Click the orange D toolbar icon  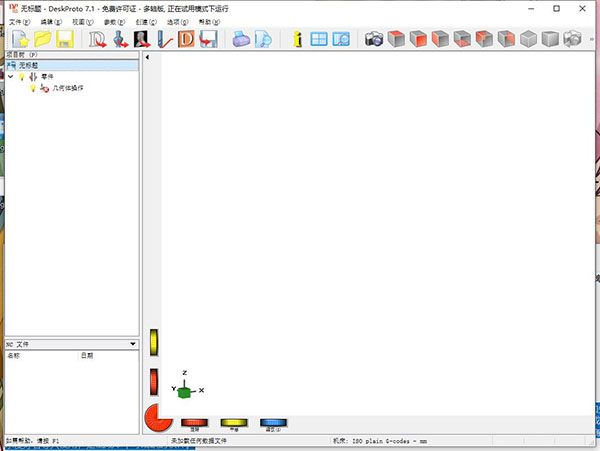click(187, 40)
